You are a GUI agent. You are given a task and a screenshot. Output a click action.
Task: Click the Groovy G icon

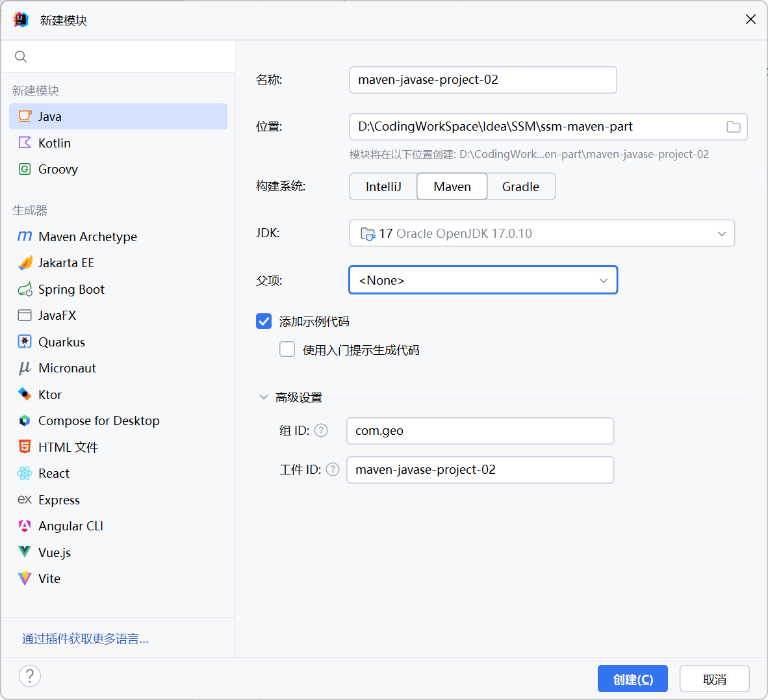tap(25, 169)
